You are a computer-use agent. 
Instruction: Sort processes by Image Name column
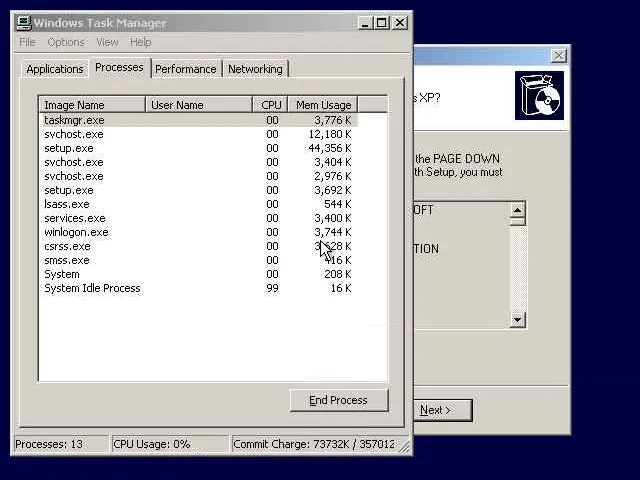93,105
